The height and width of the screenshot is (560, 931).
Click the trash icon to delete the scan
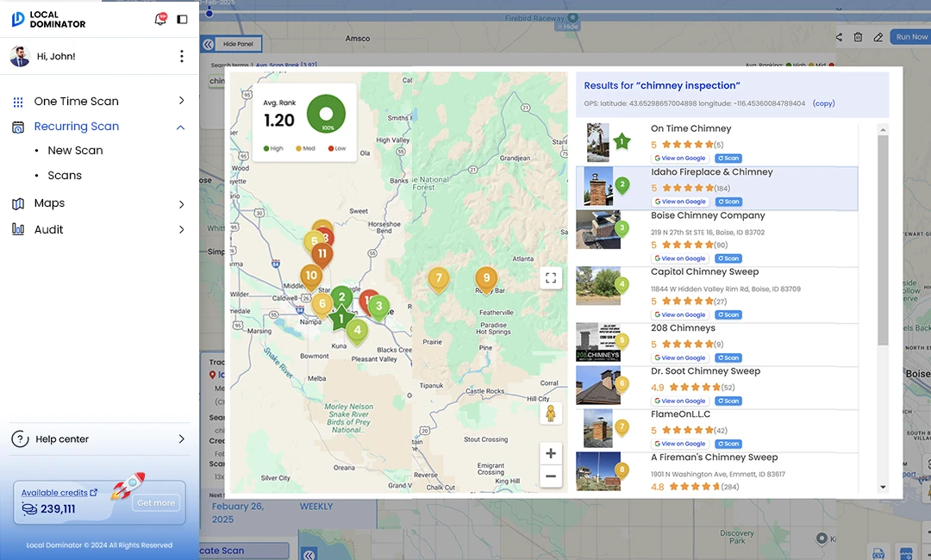tap(858, 36)
